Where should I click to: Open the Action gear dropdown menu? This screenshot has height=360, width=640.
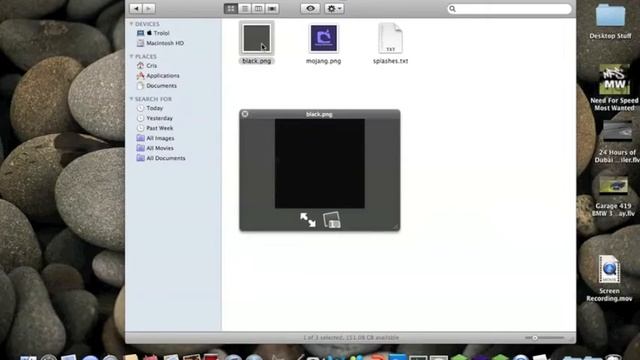[334, 9]
